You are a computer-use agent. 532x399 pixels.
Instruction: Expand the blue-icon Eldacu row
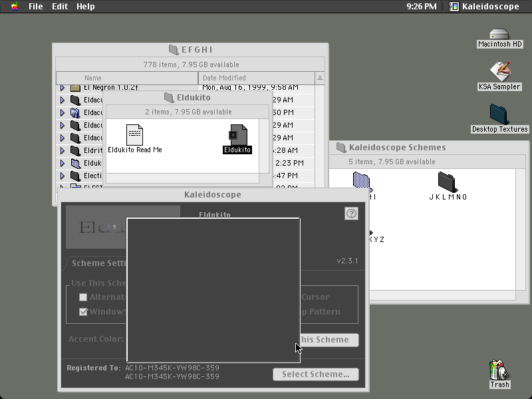(x=63, y=112)
